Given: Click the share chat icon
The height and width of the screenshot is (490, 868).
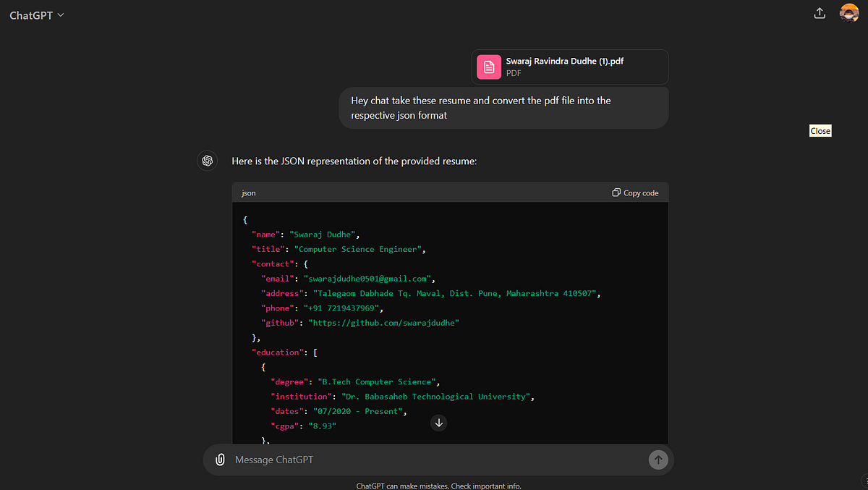Looking at the screenshot, I should pyautogui.click(x=820, y=13).
